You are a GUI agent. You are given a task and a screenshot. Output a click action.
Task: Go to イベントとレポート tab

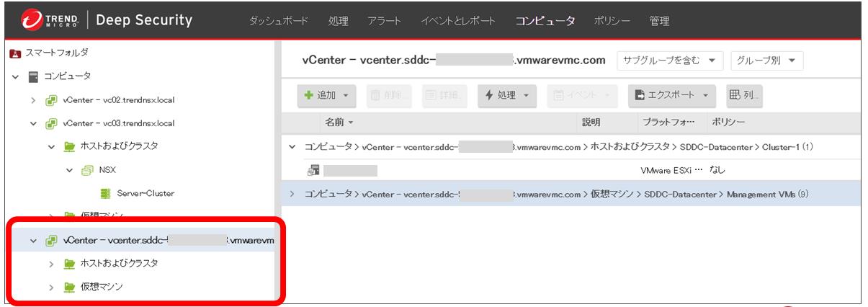pyautogui.click(x=458, y=21)
